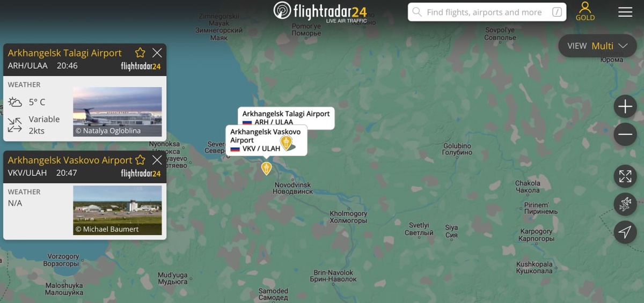Viewport: 644px width, 303px height.
Task: Open the Talagi airport photo by Natalya Ogloblina
Action: pos(117,112)
